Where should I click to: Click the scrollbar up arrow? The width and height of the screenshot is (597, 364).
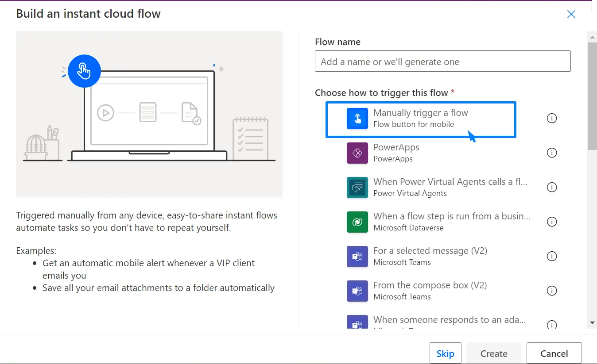592,37
